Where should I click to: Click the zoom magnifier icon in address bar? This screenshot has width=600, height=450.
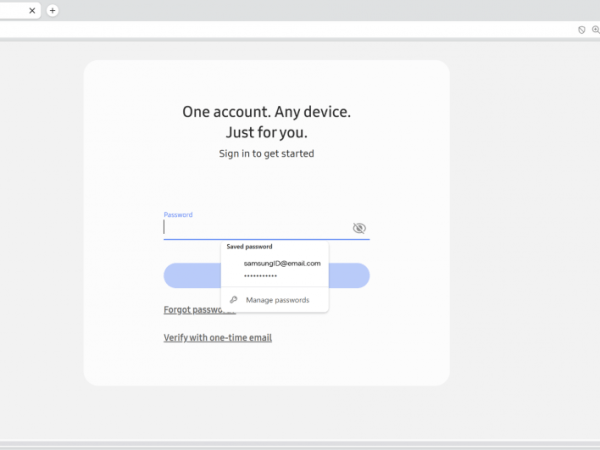pos(596,30)
